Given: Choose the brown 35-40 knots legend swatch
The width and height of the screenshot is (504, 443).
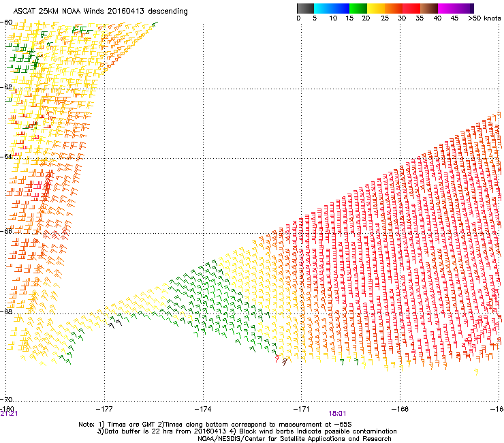Looking at the screenshot, I should coord(429,8).
